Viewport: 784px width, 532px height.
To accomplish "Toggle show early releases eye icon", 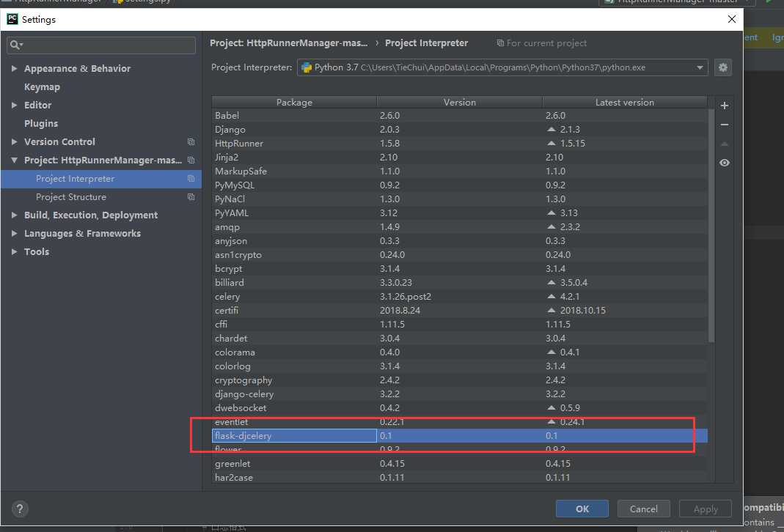I will tap(724, 163).
